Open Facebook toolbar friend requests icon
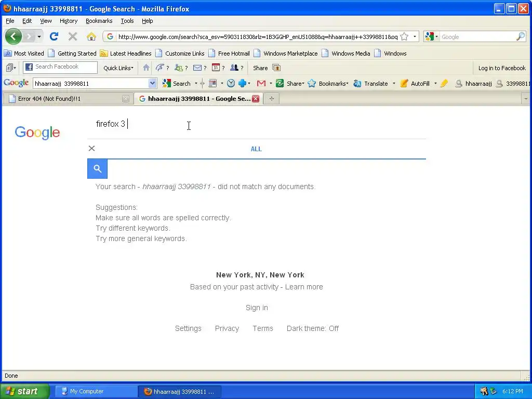This screenshot has height=399, width=532. pyautogui.click(x=179, y=68)
